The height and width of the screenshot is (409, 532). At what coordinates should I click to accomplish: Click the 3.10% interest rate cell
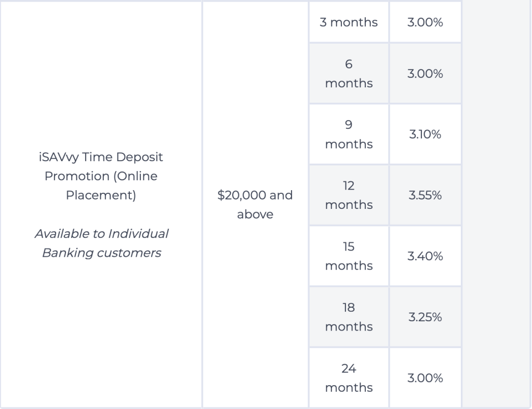[425, 134]
